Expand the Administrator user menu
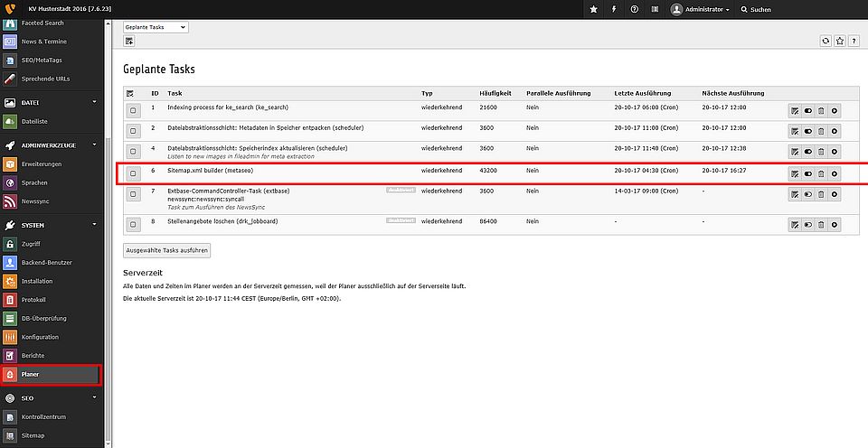 (x=703, y=9)
